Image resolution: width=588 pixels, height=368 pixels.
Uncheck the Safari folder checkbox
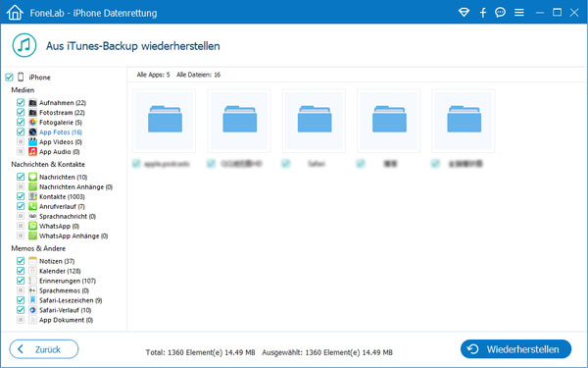[286, 163]
